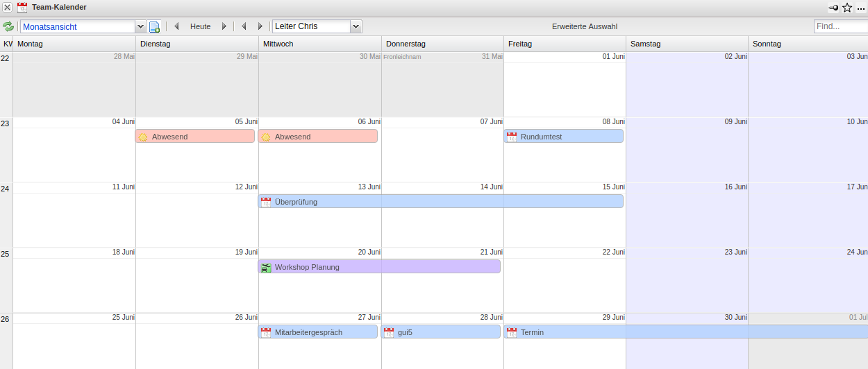868x369 pixels.
Task: Open the Workshop Planung event
Action: point(379,267)
